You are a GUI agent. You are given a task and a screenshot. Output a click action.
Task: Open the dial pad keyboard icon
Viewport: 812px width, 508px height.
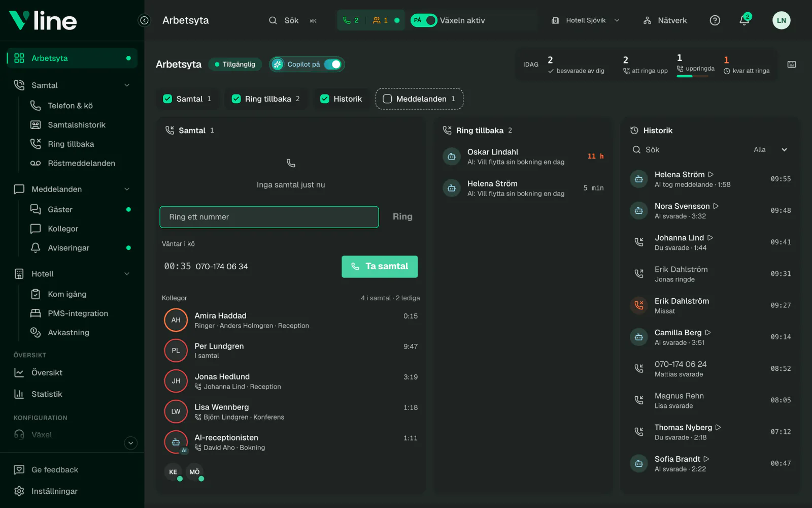click(x=792, y=65)
